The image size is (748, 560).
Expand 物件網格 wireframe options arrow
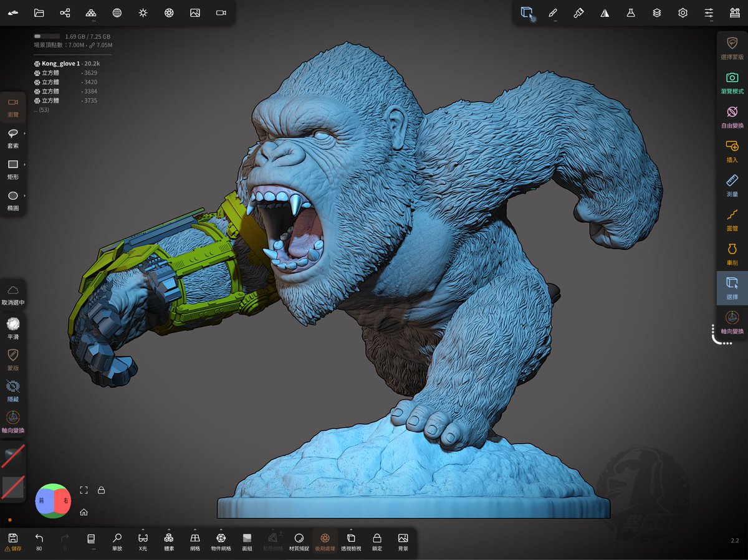pyautogui.click(x=221, y=530)
